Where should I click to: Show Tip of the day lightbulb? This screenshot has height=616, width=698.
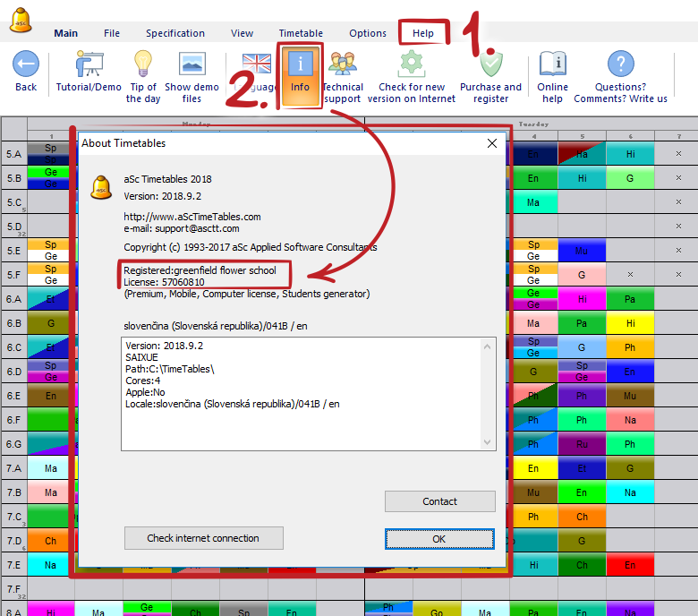coord(143,64)
